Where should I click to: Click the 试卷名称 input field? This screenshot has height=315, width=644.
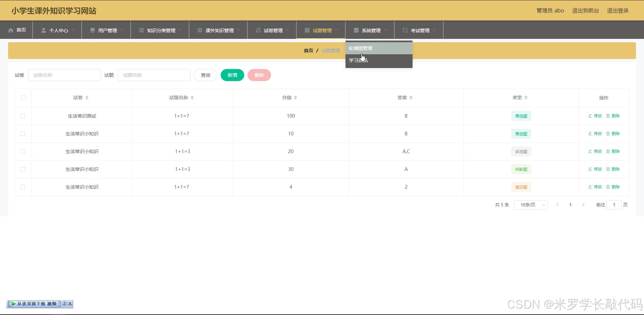(x=64, y=75)
